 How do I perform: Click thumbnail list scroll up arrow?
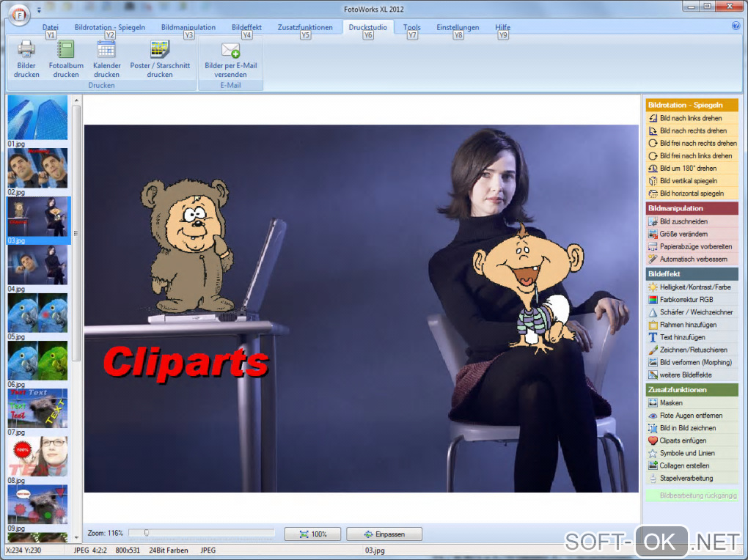[x=76, y=100]
